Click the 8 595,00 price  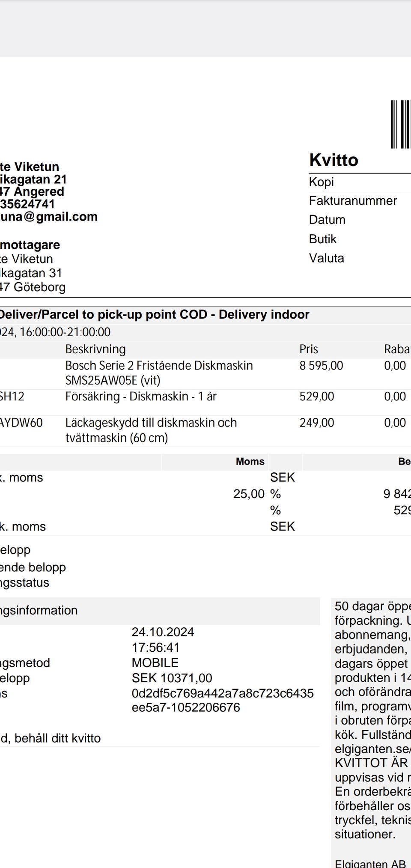[321, 366]
